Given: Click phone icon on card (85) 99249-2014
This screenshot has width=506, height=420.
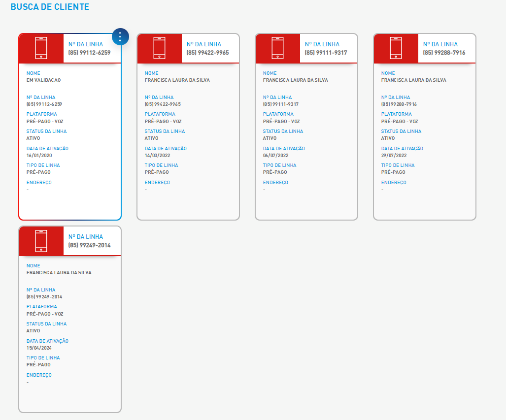Looking at the screenshot, I should pyautogui.click(x=41, y=241).
